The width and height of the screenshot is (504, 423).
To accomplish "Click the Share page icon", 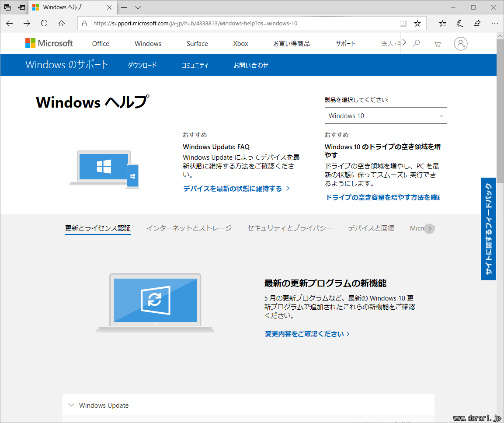I will 477,23.
